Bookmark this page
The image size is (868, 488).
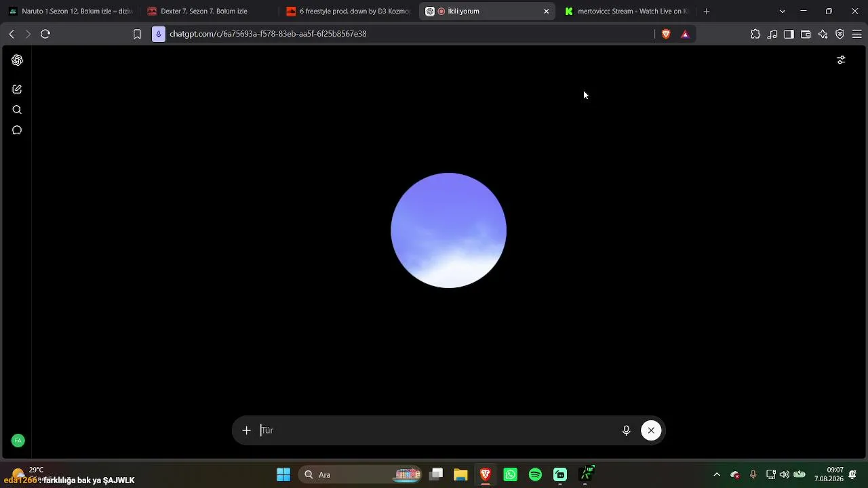tap(137, 34)
